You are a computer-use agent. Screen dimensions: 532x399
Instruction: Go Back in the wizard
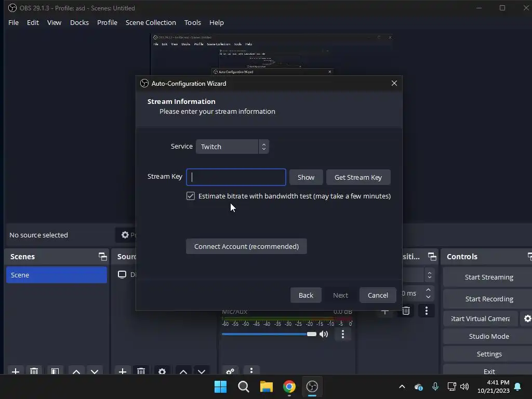coord(305,295)
